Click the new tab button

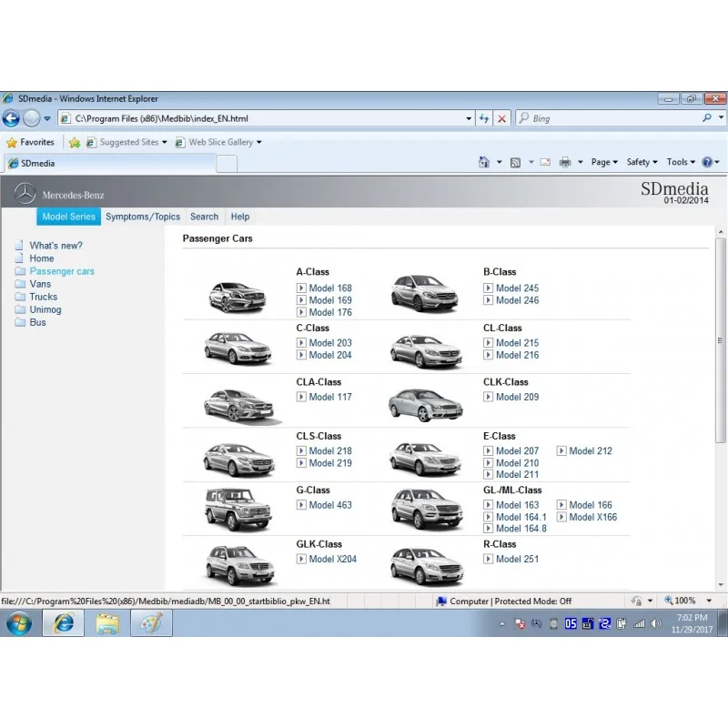(227, 164)
